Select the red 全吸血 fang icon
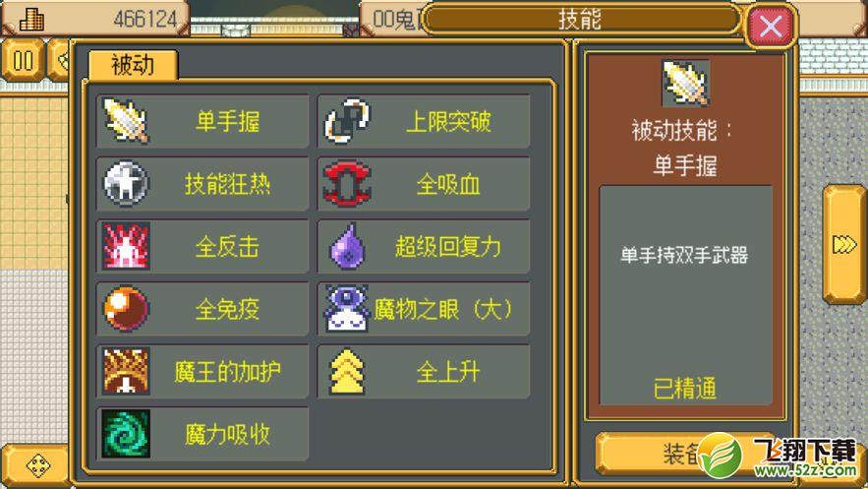The height and width of the screenshot is (489, 868). (347, 183)
